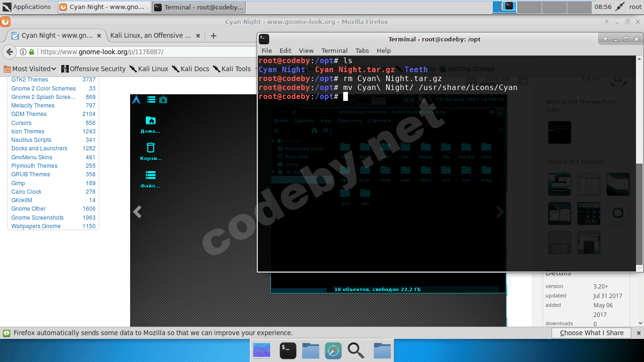This screenshot has height=362, width=644.
Task: Focus the Firefox address bar
Action: pos(146,52)
